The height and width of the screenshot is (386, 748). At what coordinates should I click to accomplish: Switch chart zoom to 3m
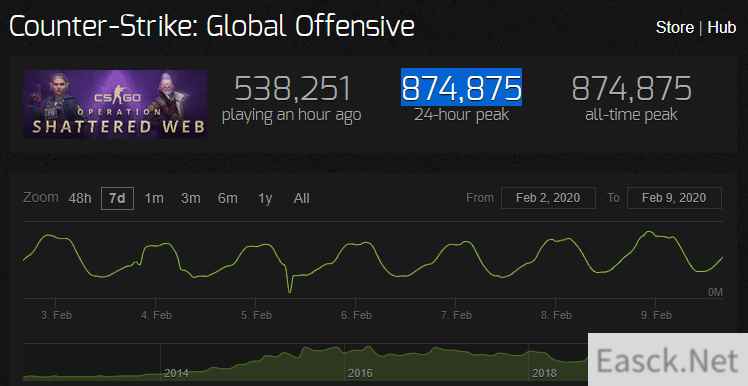[x=190, y=198]
